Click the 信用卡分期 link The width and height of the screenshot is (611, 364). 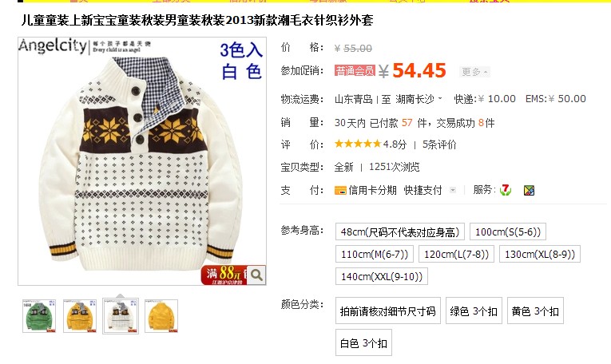[372, 190]
